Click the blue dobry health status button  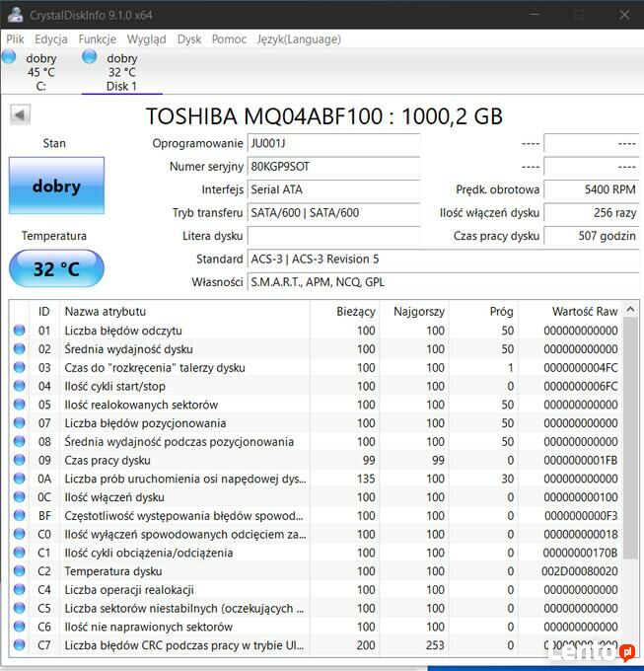point(56,186)
